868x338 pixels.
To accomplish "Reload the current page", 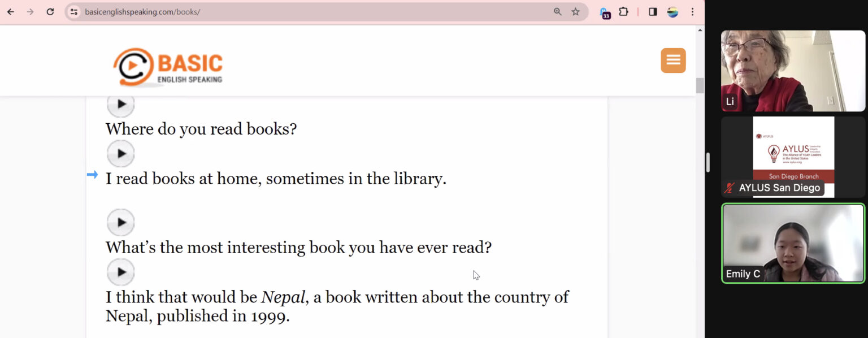I will 50,11.
